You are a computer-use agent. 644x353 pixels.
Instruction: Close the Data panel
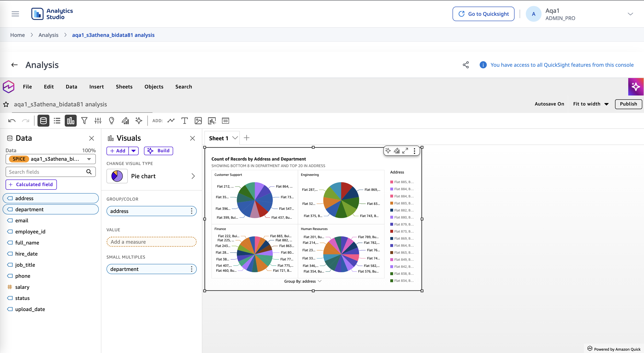pyautogui.click(x=92, y=138)
